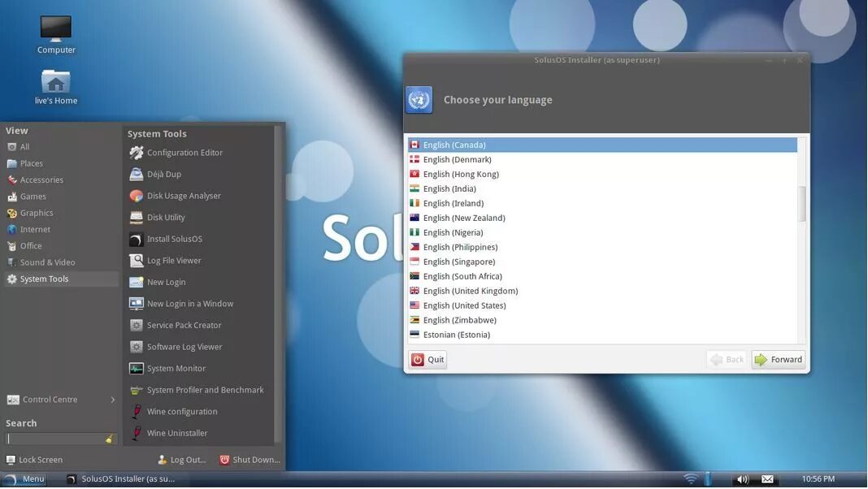This screenshot has width=868, height=489.
Task: Select the Graphics category
Action: click(x=61, y=213)
